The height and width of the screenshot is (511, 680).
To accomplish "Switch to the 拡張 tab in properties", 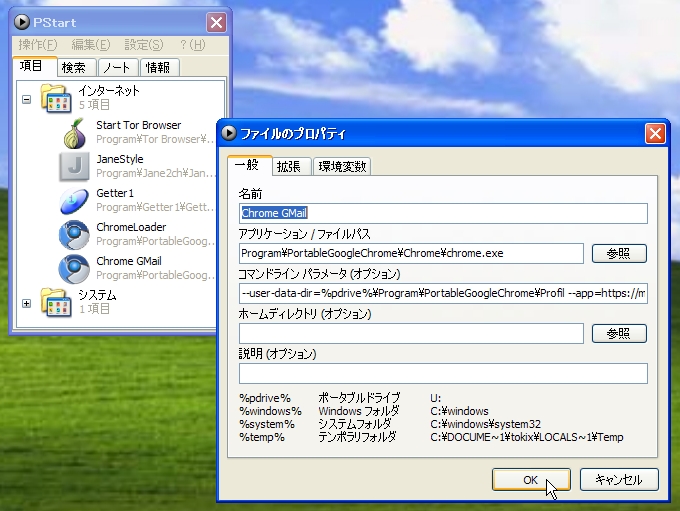I will click(x=292, y=167).
